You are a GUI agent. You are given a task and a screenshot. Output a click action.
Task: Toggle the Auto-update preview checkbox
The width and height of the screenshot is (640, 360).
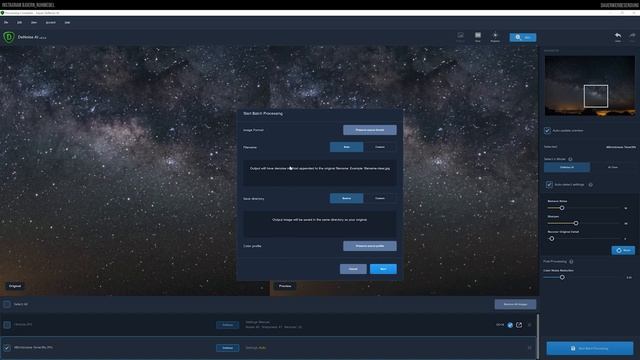pos(547,131)
